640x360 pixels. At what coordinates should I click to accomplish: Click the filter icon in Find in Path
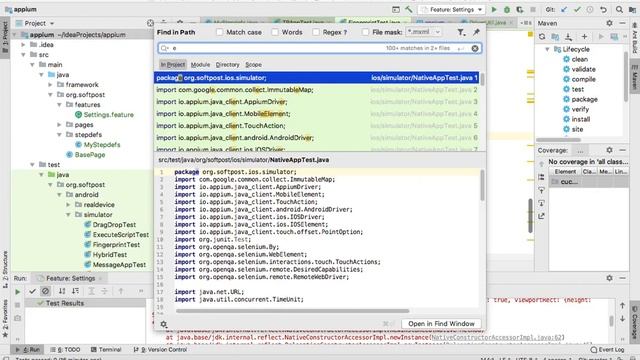tap(461, 32)
